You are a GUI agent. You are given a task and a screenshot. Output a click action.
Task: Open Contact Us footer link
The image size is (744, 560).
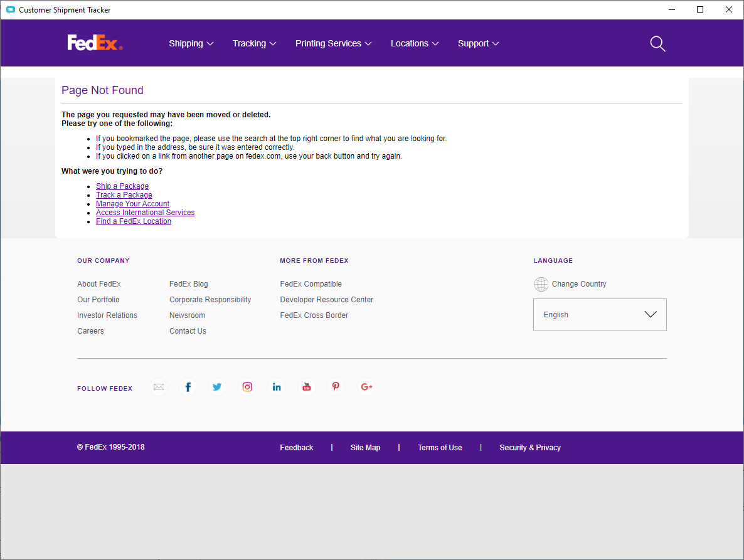click(188, 331)
